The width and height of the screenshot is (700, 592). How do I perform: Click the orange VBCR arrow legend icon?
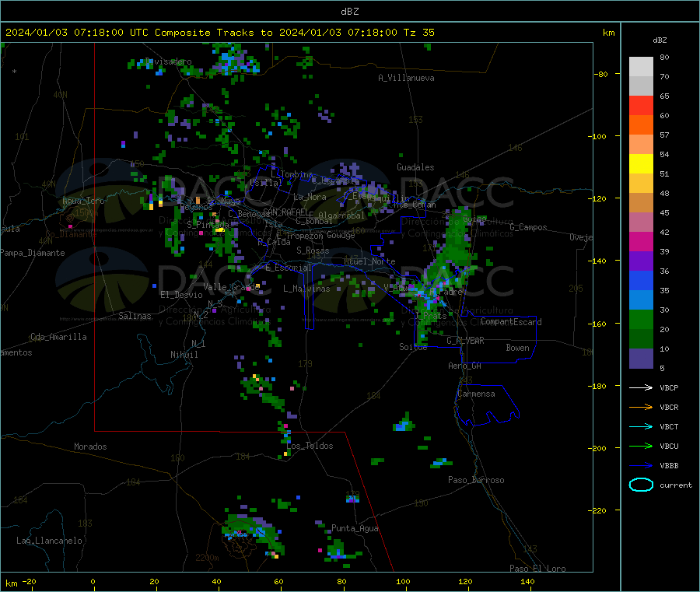coord(641,407)
